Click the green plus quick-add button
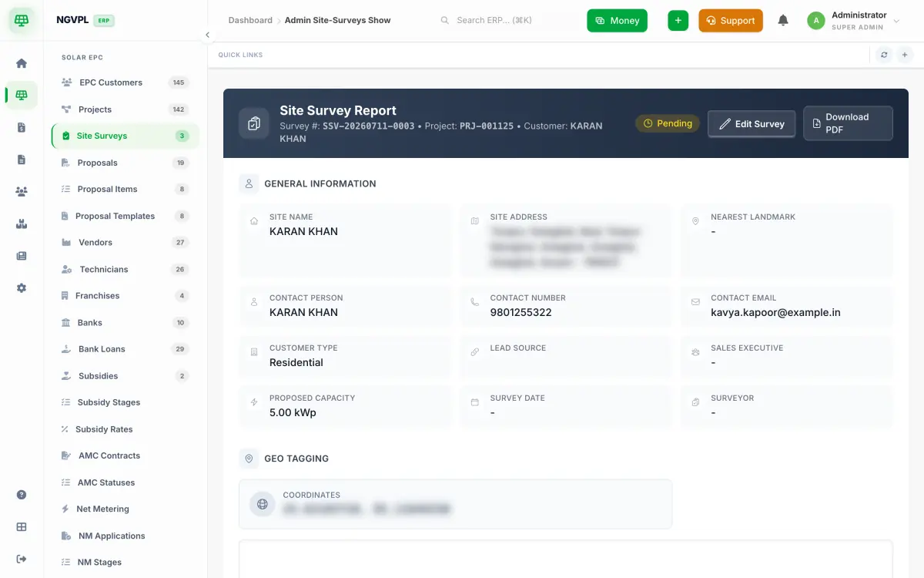The image size is (924, 578). (x=678, y=21)
